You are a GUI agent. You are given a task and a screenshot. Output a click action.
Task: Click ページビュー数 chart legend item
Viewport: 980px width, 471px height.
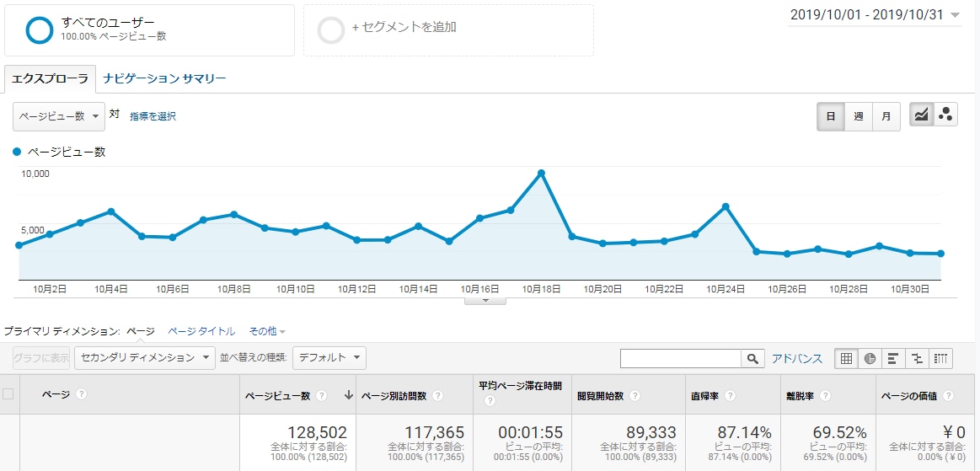(x=59, y=152)
